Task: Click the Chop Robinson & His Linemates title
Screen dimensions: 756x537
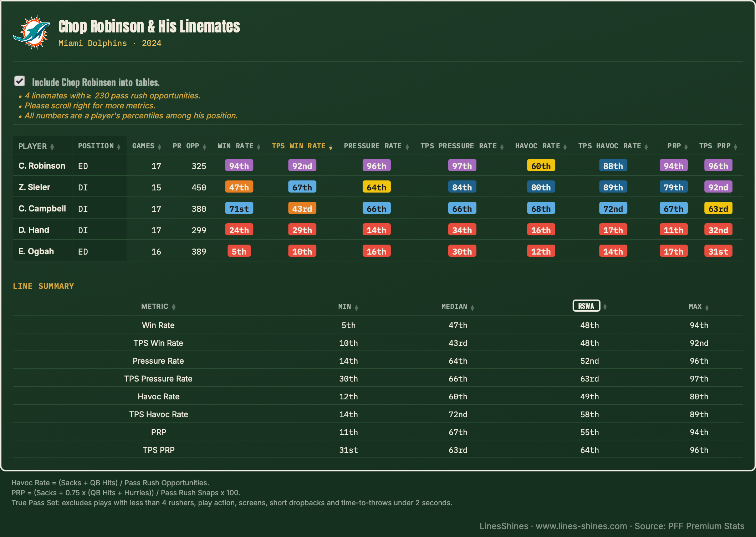Action: (149, 26)
